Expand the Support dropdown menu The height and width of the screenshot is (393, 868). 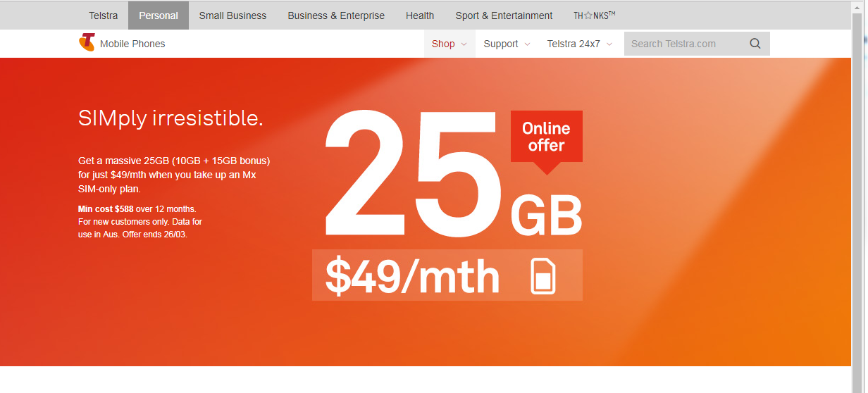point(507,44)
